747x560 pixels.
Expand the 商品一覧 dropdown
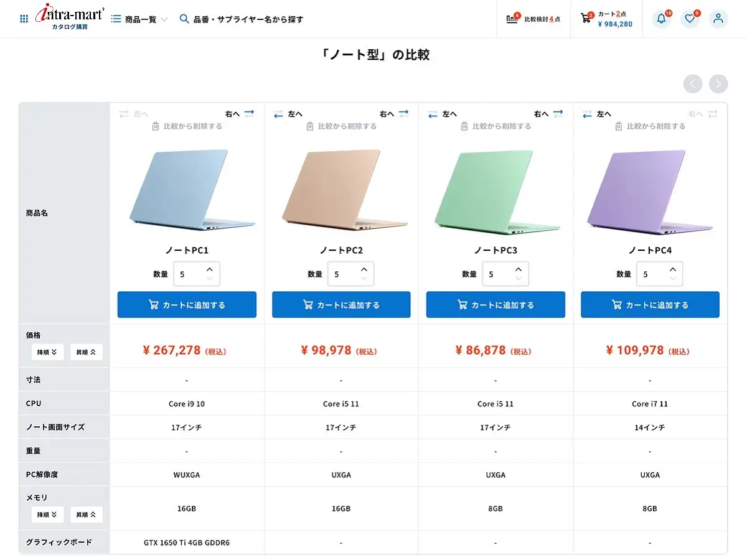(x=139, y=19)
